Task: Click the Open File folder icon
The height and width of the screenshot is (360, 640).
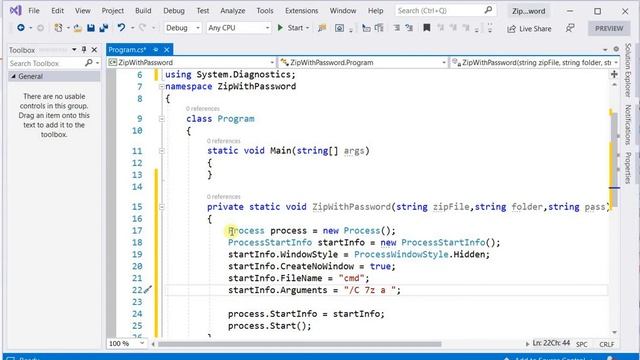Action: [78, 28]
